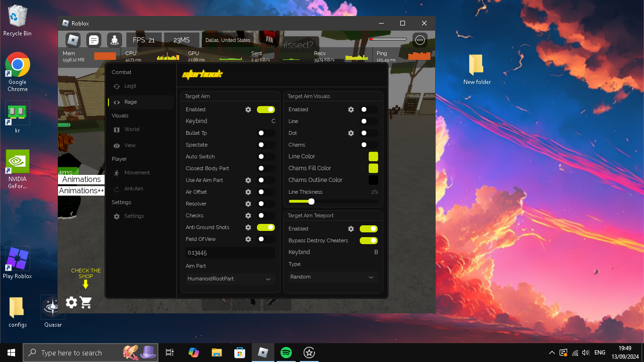
Task: Click the in-game shop cart icon
Action: [x=86, y=302]
